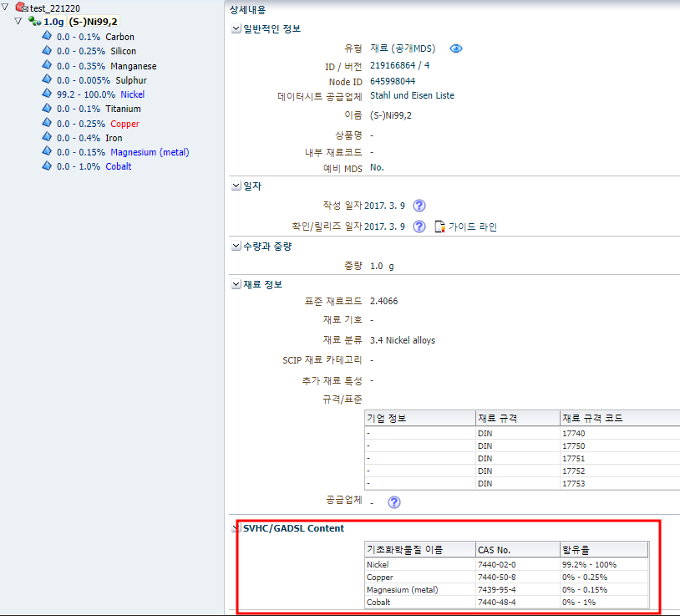Select Magnesium (metal) in the tree

point(150,152)
